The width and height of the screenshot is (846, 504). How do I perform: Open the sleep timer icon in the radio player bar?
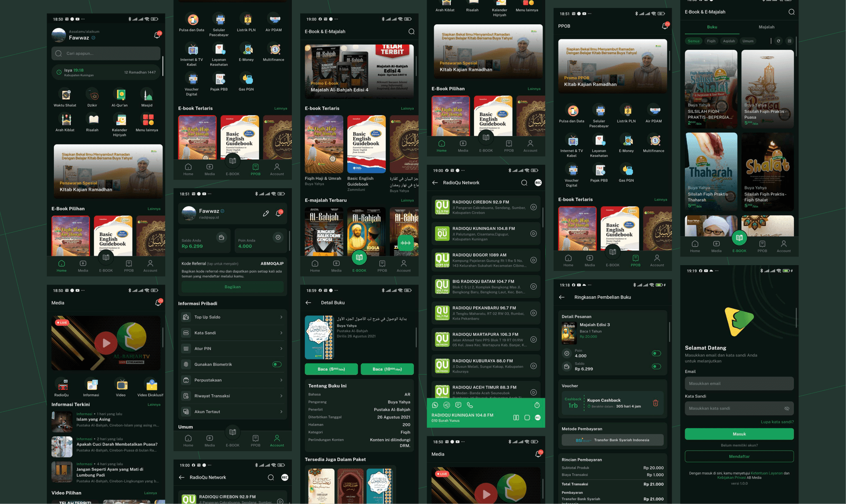(x=537, y=405)
